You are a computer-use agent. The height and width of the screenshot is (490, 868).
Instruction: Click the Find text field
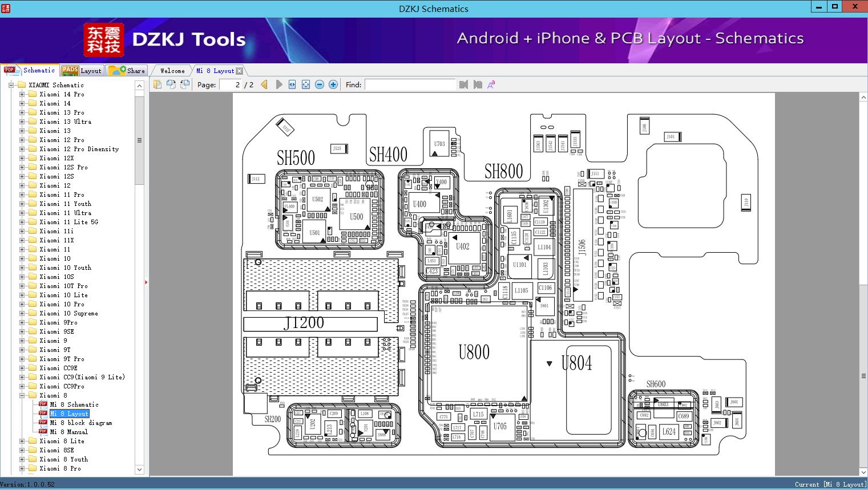(410, 84)
